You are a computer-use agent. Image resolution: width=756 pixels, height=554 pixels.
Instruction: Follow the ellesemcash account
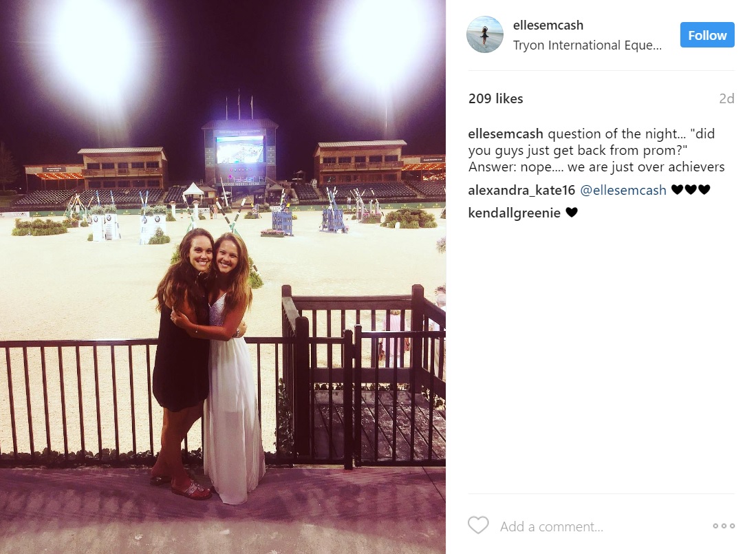pyautogui.click(x=707, y=35)
